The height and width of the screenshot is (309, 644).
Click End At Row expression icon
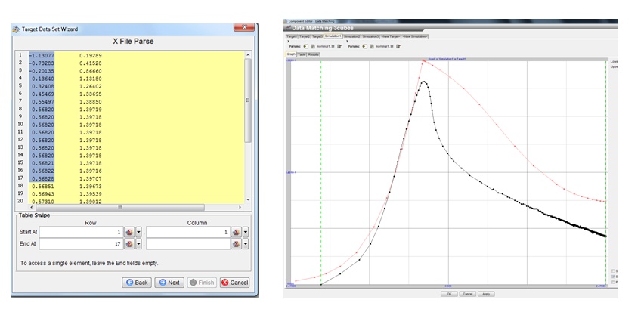pyautogui.click(x=129, y=244)
